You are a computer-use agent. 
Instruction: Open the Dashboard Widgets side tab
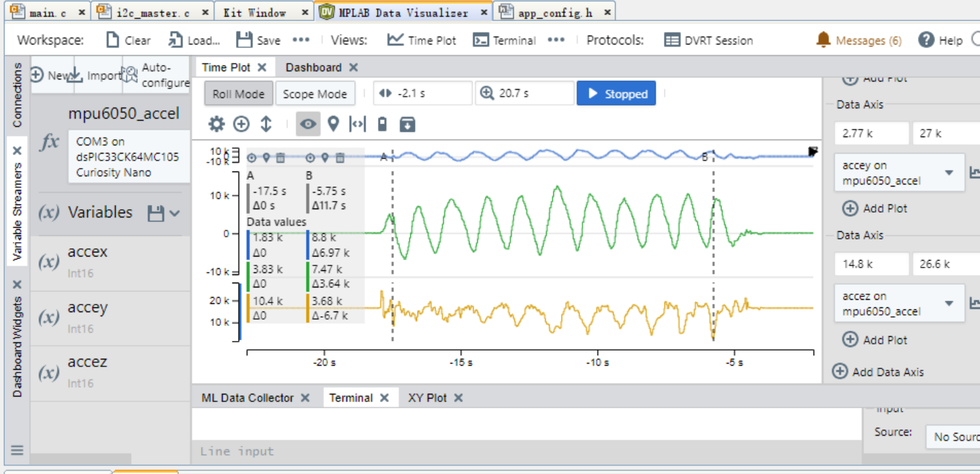click(17, 346)
